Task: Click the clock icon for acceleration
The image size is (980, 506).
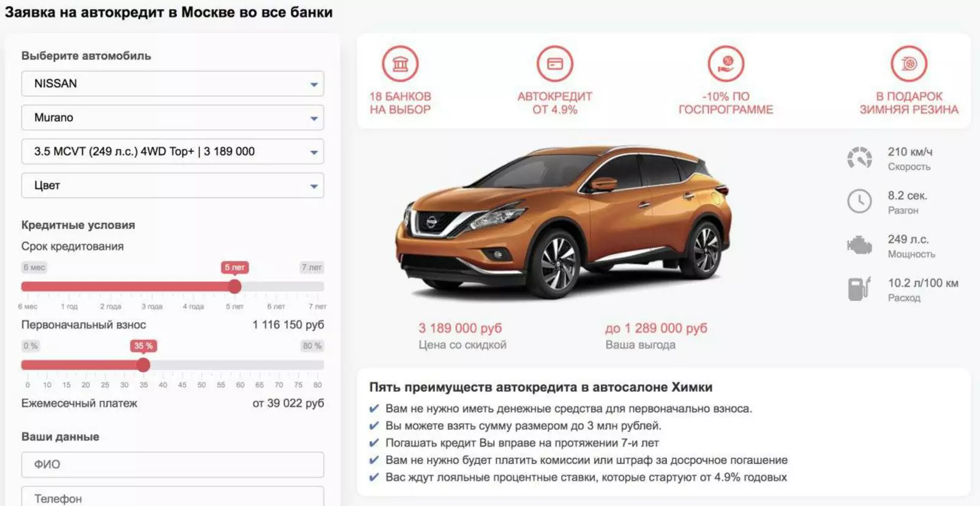Action: tap(859, 202)
